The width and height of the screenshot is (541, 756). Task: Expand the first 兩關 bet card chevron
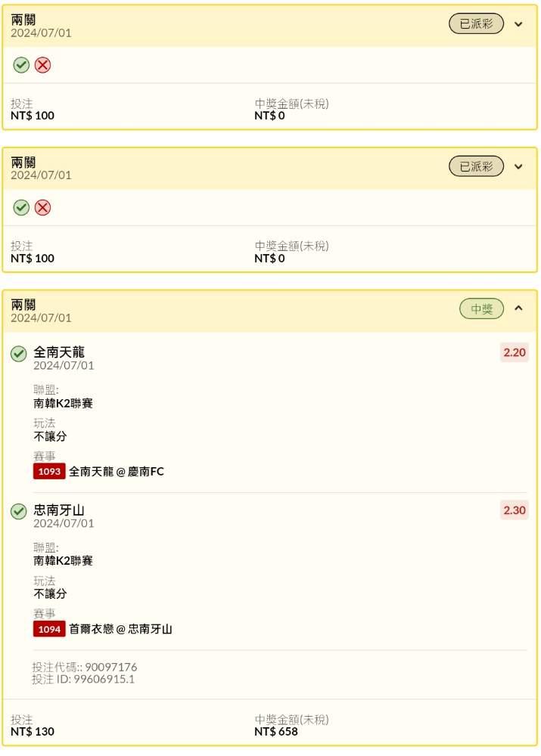[518, 24]
